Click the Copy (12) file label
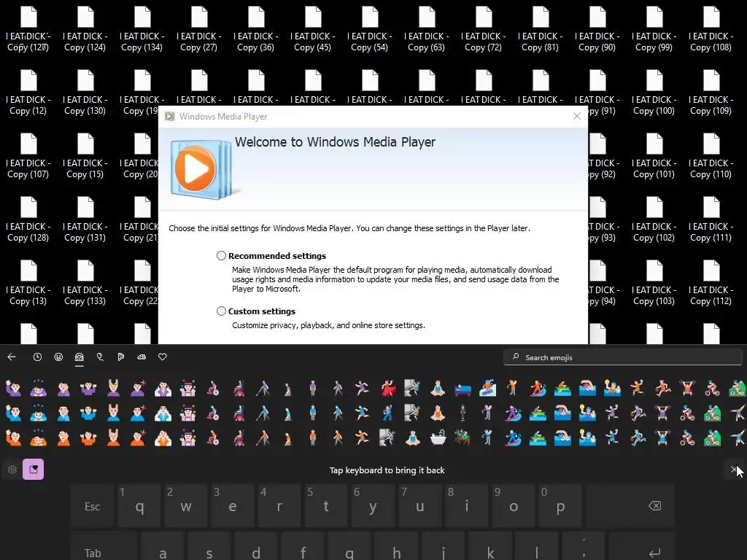 pos(28,105)
